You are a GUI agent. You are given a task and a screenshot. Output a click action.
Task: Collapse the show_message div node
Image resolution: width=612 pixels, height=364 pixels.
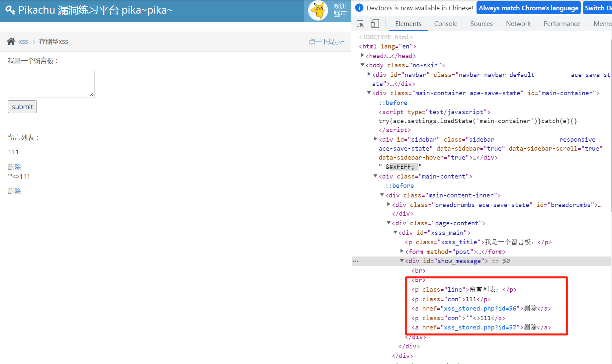click(x=402, y=261)
